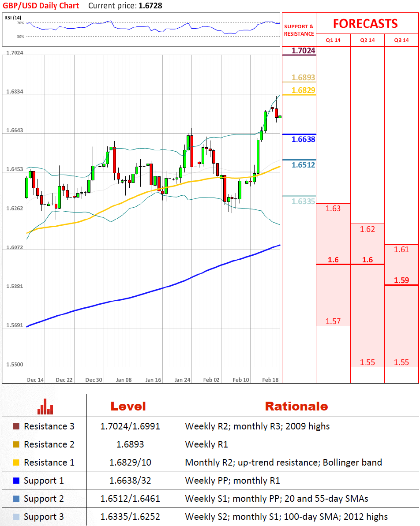The width and height of the screenshot is (420, 526).
Task: Click the Q2 14 upper forecast 1.62
Action: coord(367,229)
